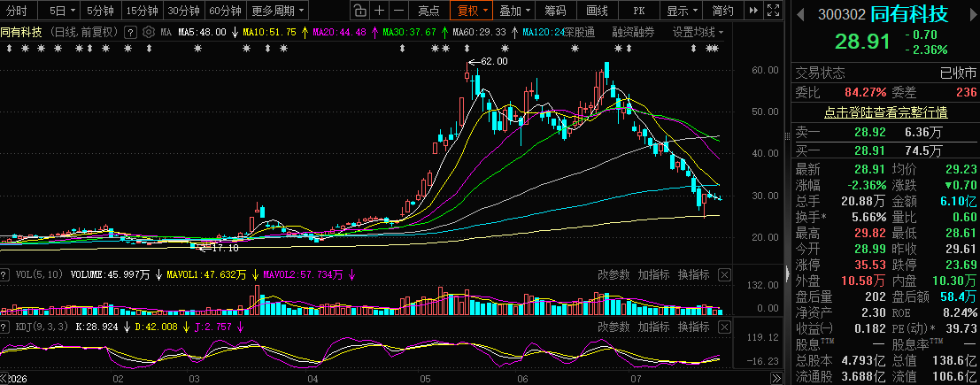This screenshot has width=980, height=385.
Task: Close the KDJ indicator panel with X
Action: pos(724,327)
